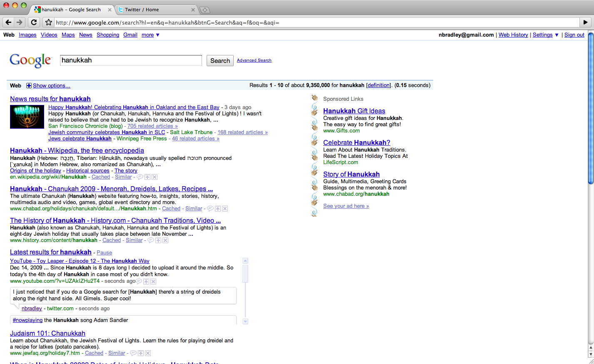This screenshot has width=594, height=364.
Task: Bookmark this page with the star icon
Action: click(49, 22)
